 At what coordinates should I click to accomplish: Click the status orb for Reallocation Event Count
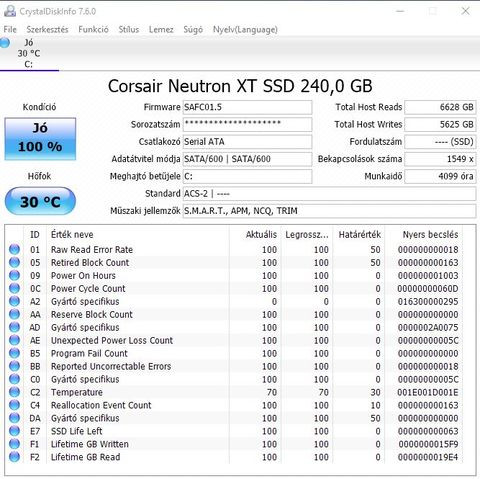click(14, 405)
